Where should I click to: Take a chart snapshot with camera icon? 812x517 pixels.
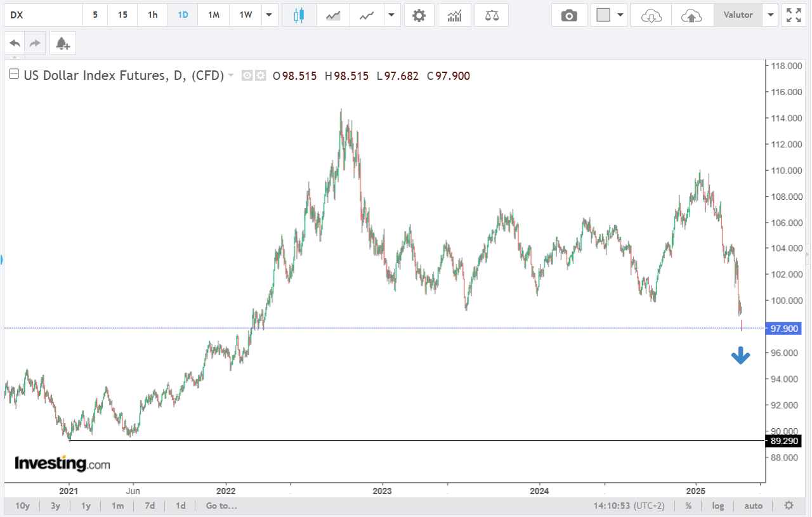click(x=569, y=15)
